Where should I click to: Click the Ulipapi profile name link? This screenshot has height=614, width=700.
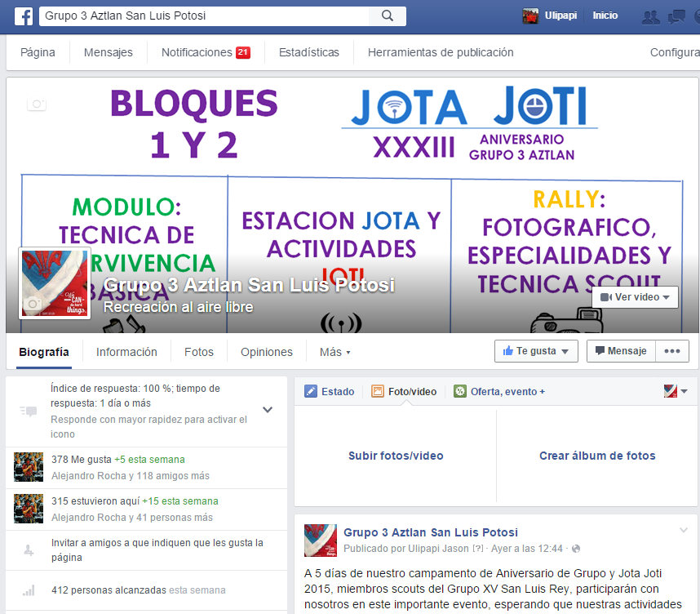pyautogui.click(x=560, y=16)
